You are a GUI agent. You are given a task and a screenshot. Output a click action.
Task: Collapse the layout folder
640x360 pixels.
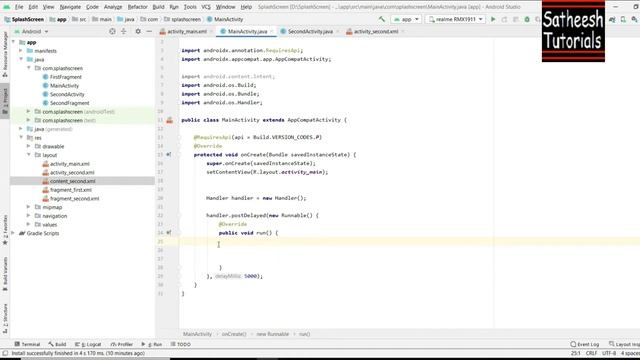pyautogui.click(x=28, y=155)
